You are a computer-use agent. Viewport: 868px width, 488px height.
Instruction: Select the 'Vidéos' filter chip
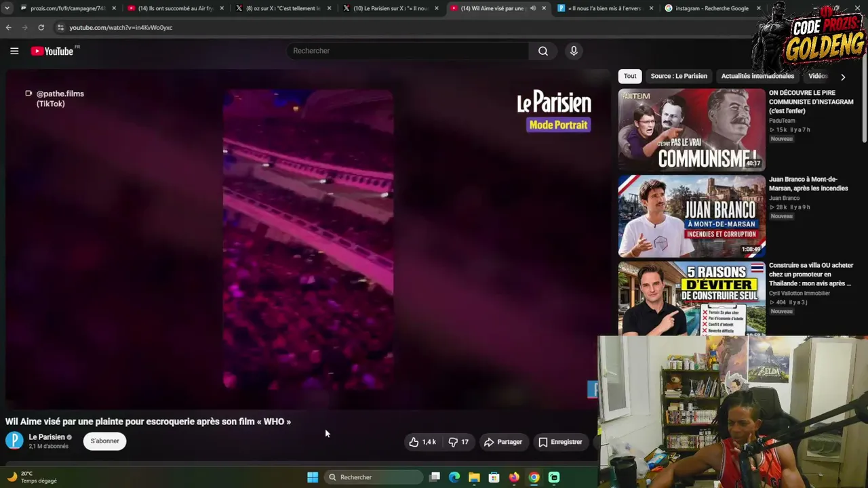coord(818,76)
